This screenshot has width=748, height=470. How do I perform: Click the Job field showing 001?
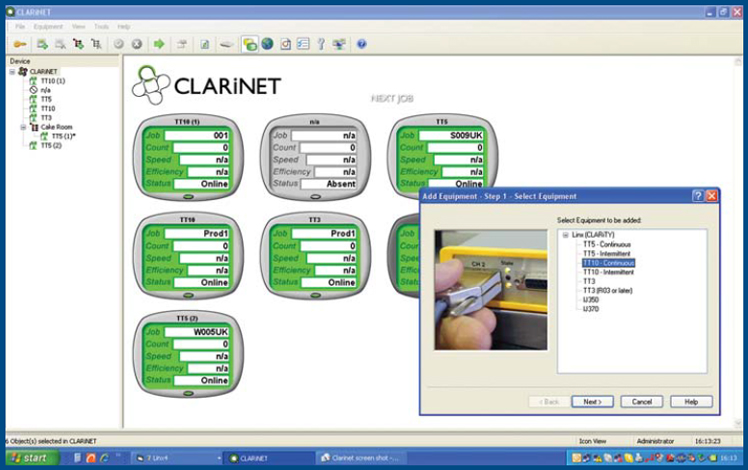(197, 136)
